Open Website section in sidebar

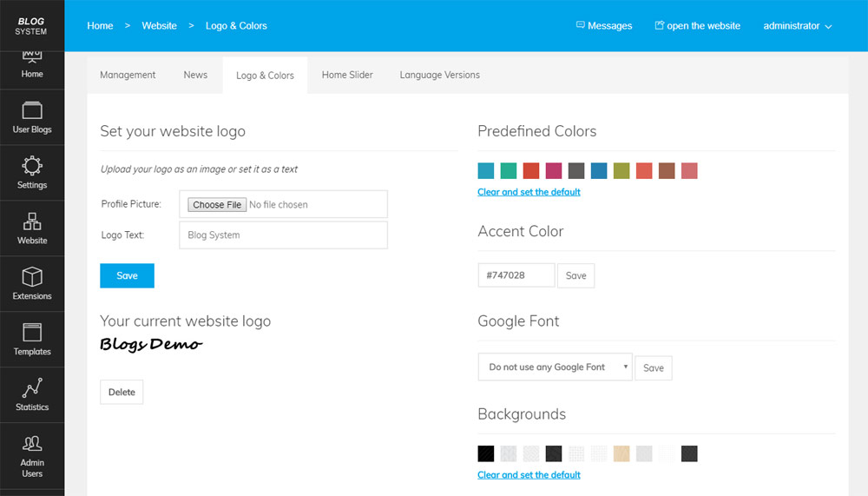32,228
